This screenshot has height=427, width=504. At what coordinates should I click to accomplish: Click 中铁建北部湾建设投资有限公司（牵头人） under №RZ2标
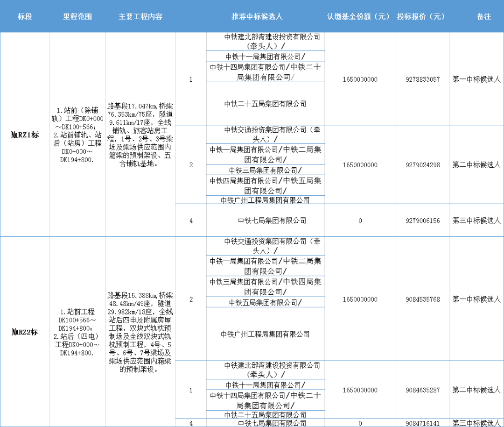pos(266,370)
